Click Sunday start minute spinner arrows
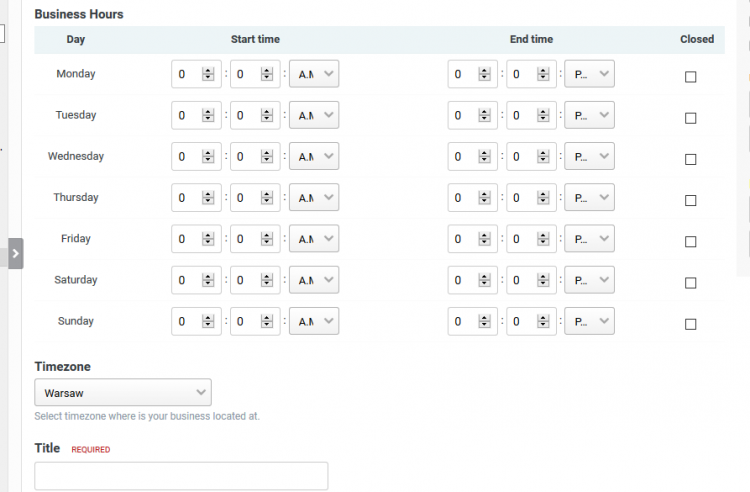The height and width of the screenshot is (492, 750). click(267, 321)
